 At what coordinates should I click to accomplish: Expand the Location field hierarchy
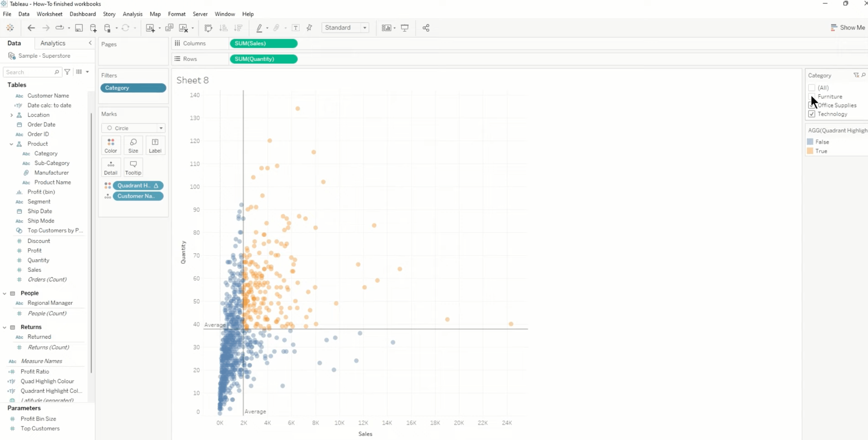[12, 115]
